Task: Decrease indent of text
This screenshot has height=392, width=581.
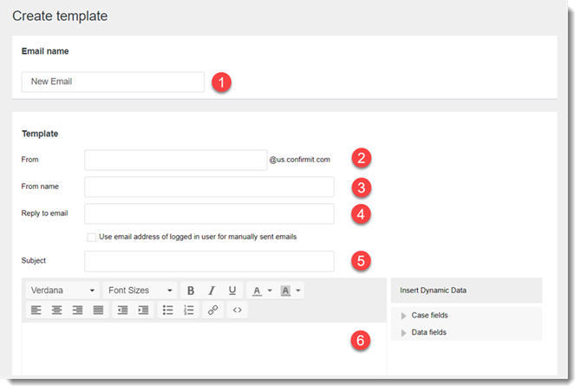Action: click(122, 310)
